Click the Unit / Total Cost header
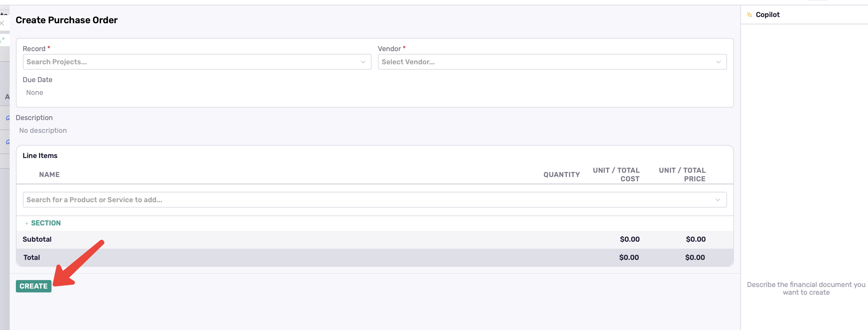Image resolution: width=868 pixels, height=330 pixels. tap(616, 175)
